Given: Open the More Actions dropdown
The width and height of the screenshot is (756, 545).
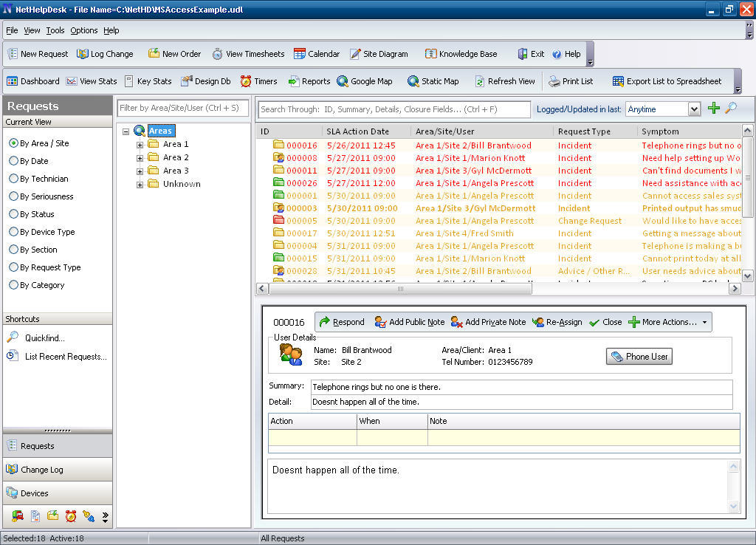Looking at the screenshot, I should tap(669, 322).
